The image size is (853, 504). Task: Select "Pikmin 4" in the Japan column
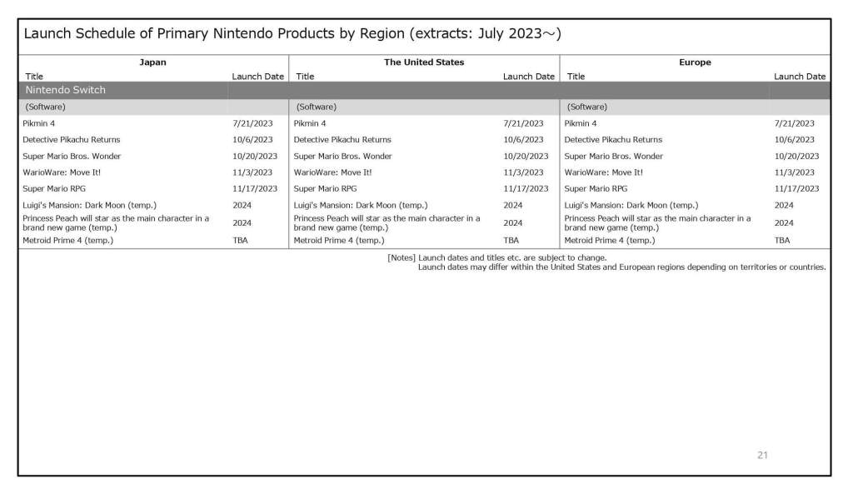(39, 123)
